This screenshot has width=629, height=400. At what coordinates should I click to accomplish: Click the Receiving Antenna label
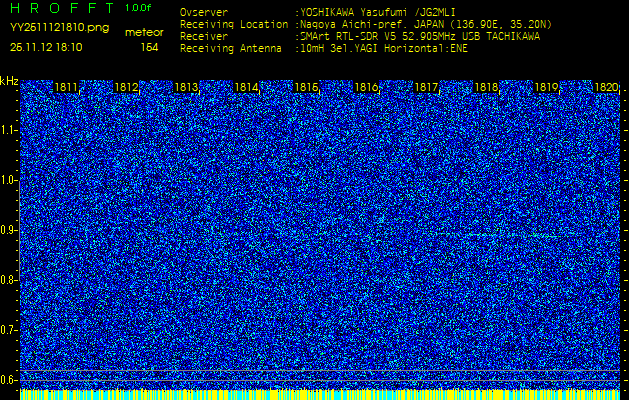coord(231,49)
